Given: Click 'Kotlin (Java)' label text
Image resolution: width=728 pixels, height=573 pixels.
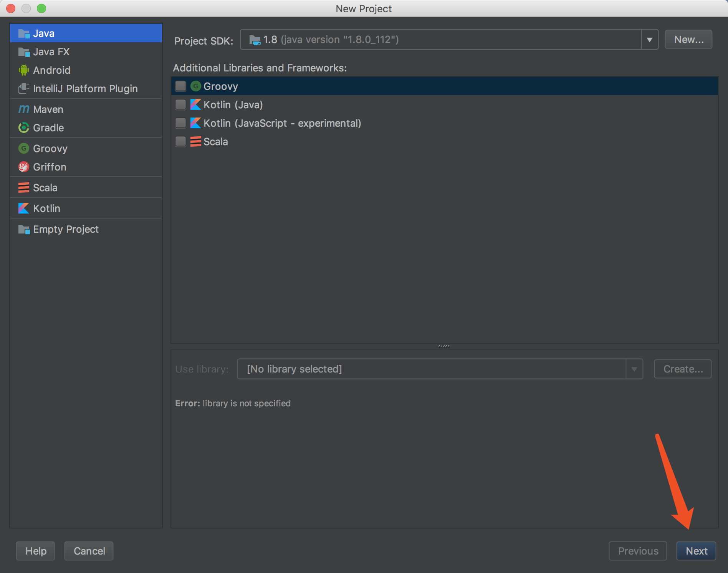Looking at the screenshot, I should point(233,105).
